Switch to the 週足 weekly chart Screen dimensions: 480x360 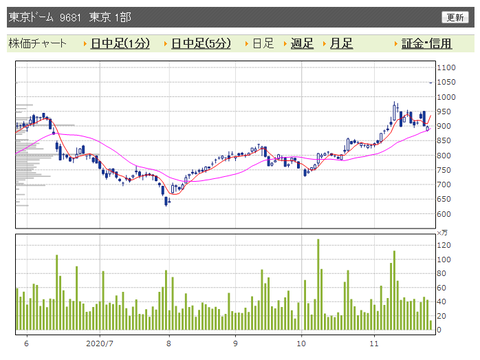click(x=302, y=44)
